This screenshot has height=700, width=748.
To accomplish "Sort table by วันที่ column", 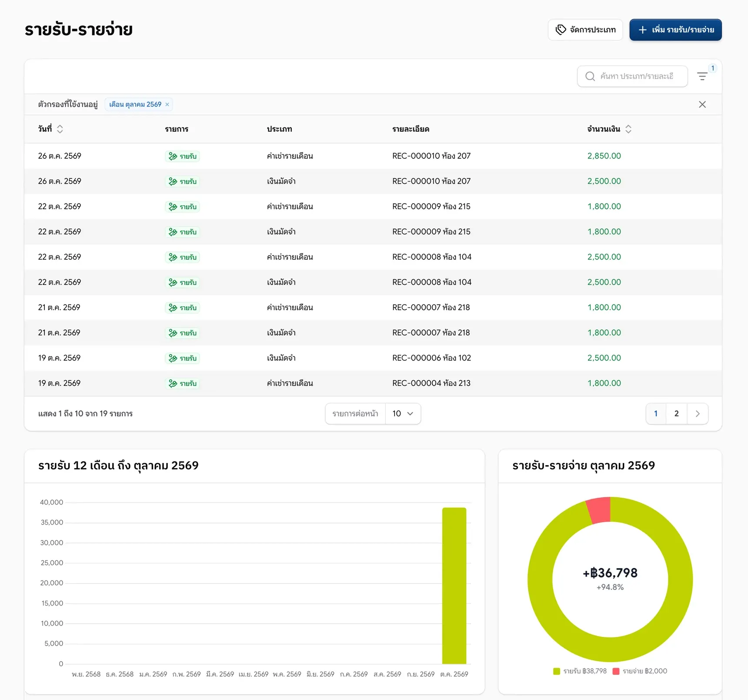I will tap(60, 129).
